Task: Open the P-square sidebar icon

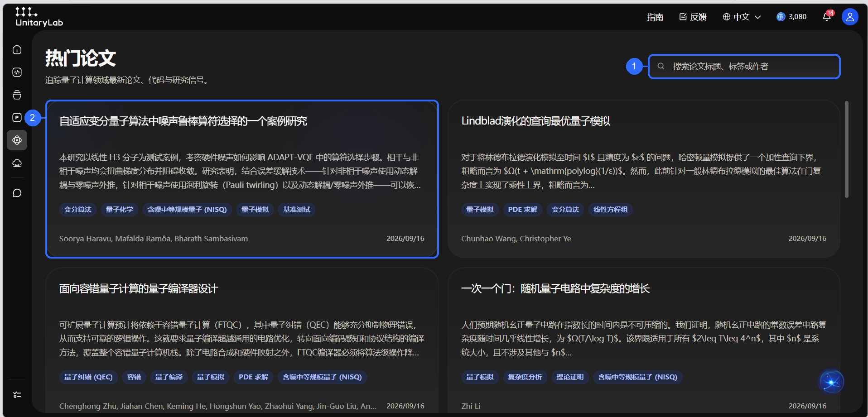Action: pyautogui.click(x=17, y=118)
